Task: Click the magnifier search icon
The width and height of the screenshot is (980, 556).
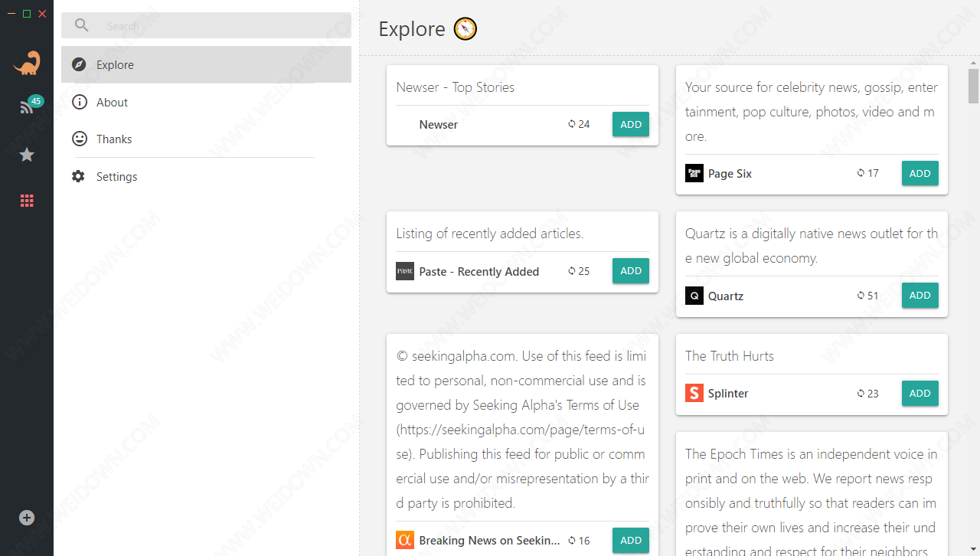Action: [x=82, y=25]
